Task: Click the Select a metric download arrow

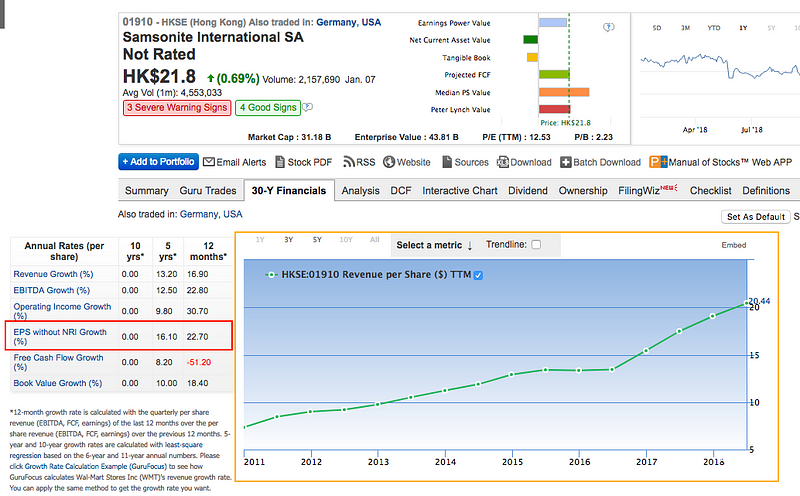Action: coord(469,245)
